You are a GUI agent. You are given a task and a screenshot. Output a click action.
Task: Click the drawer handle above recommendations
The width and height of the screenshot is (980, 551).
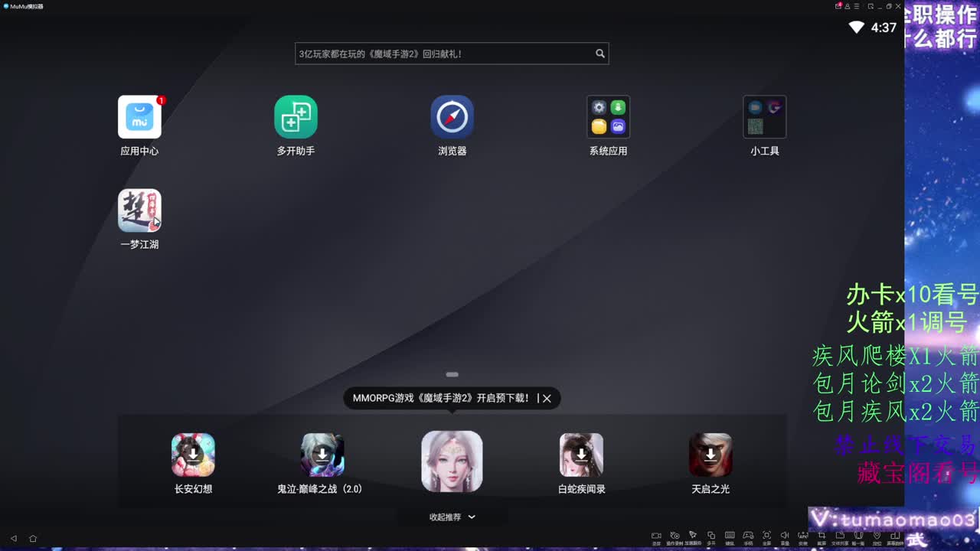(x=452, y=374)
